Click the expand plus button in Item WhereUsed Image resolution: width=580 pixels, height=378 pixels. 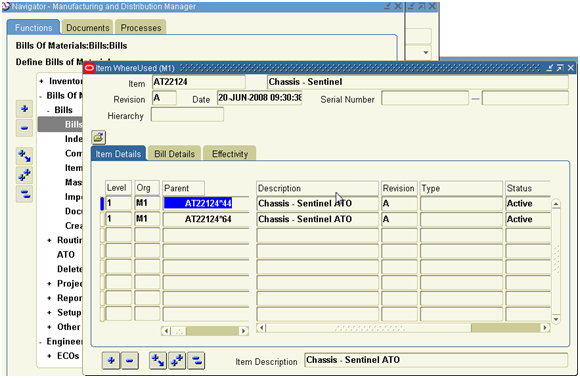(111, 360)
